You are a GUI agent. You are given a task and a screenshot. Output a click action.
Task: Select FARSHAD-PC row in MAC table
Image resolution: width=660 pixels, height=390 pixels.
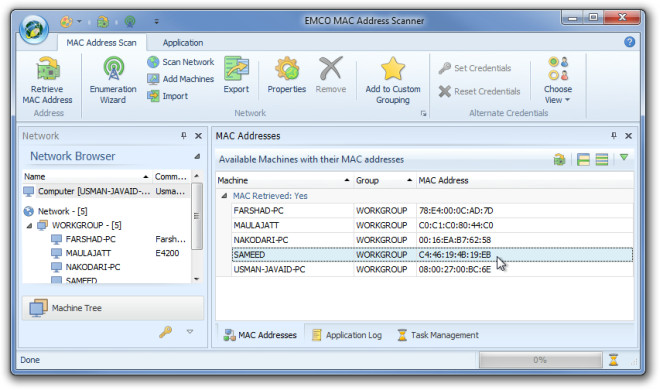point(432,210)
